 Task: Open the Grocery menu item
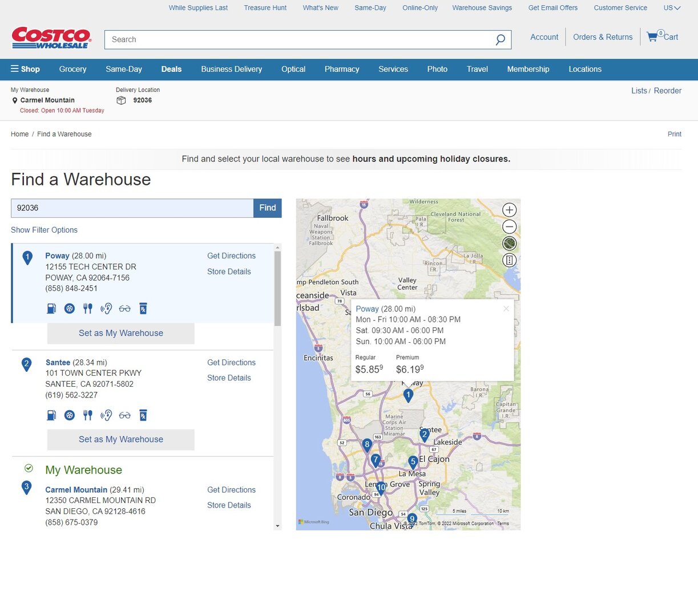72,69
